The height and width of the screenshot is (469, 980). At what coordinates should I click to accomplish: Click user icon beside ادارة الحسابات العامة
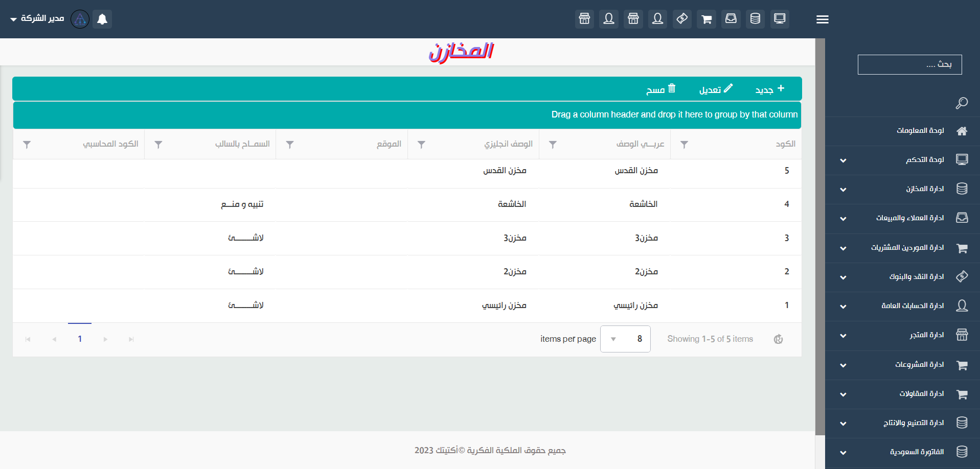point(962,306)
